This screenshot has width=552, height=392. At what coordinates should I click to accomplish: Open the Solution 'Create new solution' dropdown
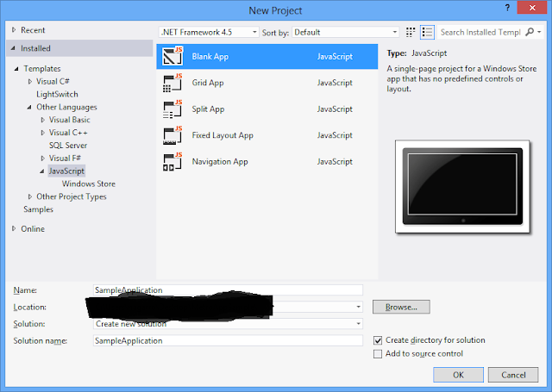pyautogui.click(x=228, y=324)
